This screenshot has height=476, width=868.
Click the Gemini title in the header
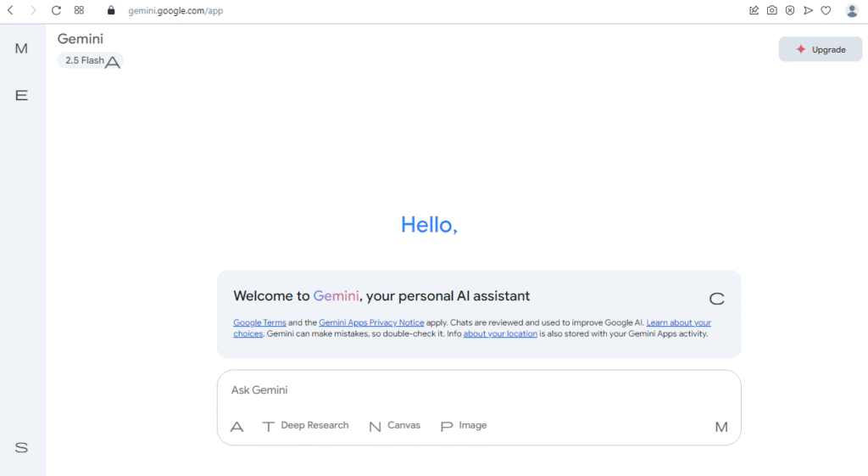coord(81,39)
